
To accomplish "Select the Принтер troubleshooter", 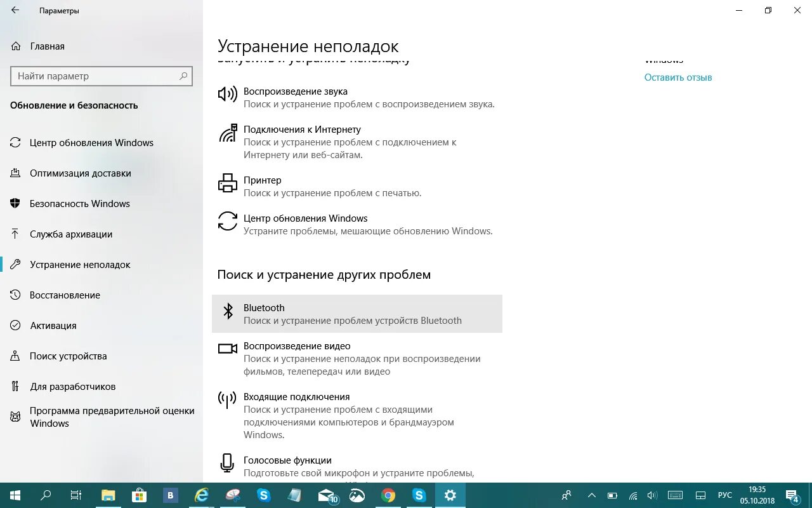I will 357,186.
